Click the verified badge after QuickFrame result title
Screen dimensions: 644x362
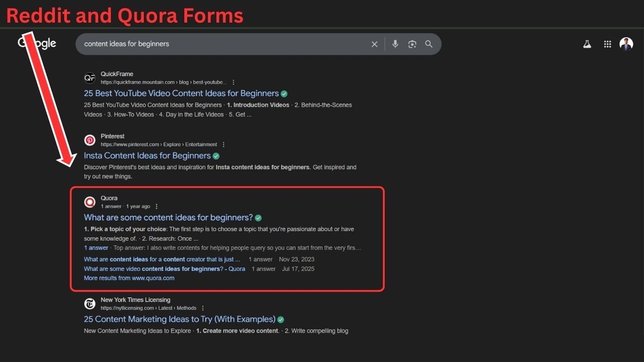tap(284, 94)
